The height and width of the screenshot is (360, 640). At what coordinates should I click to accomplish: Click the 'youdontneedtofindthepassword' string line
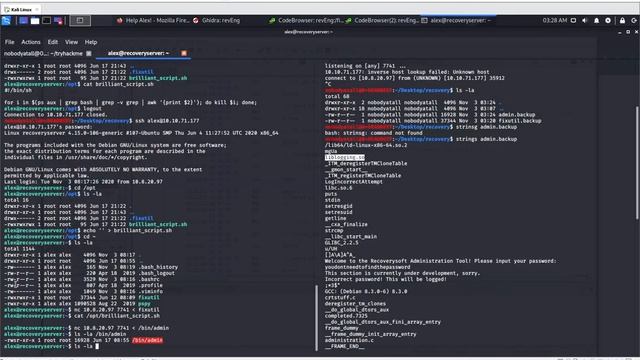[367, 267]
